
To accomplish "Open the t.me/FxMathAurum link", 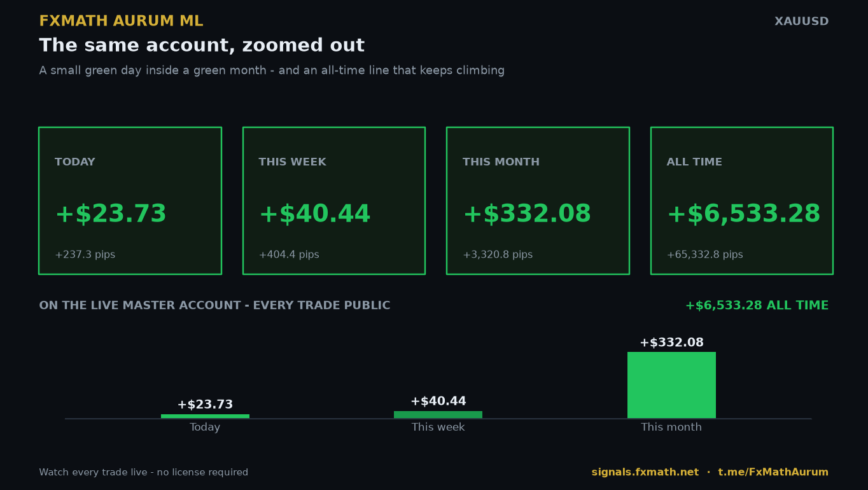I will (x=773, y=472).
